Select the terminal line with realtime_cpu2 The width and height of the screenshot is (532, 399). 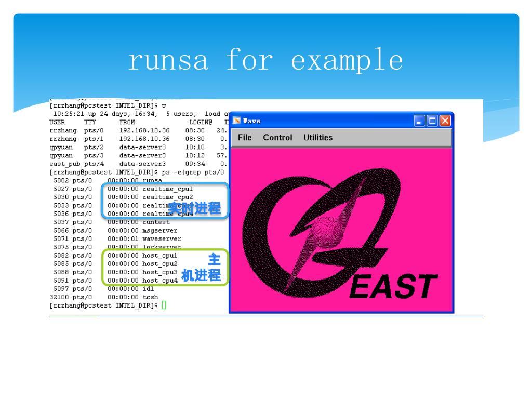coord(123,197)
